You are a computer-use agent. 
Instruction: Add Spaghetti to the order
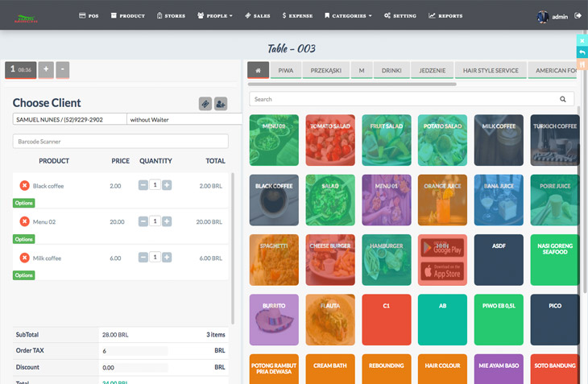click(x=274, y=260)
